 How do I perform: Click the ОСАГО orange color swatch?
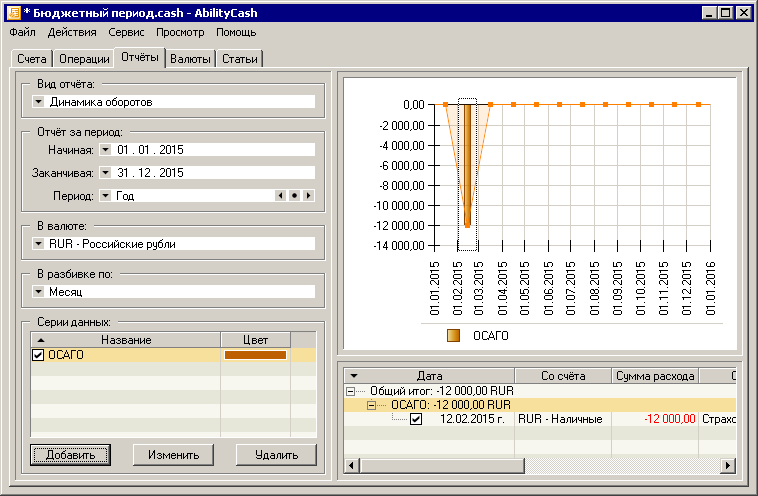255,355
